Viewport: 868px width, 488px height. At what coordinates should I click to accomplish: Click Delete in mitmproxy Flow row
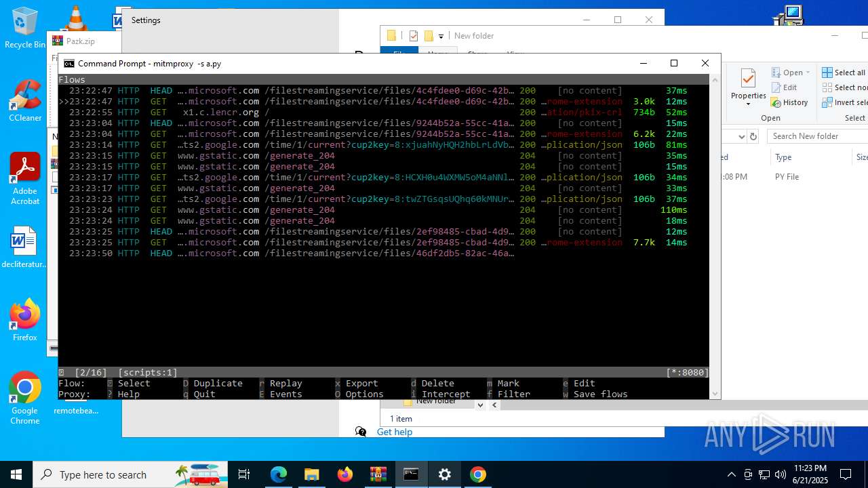coord(438,384)
